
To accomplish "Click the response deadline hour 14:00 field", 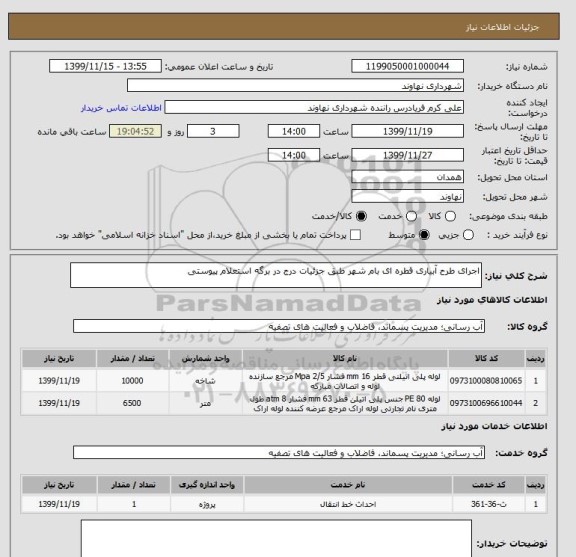I will 294,131.
